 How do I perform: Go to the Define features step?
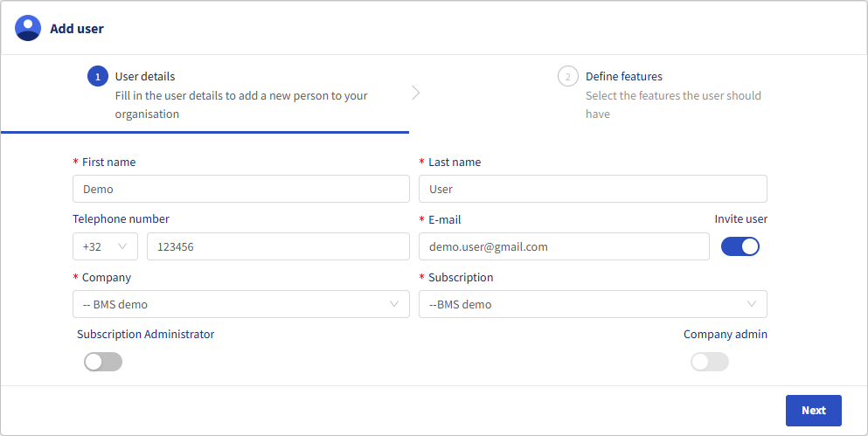624,77
